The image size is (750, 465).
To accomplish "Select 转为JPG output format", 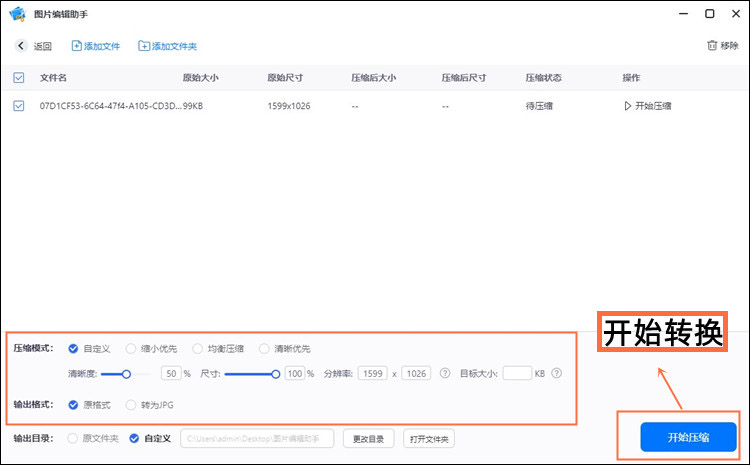I will 131,405.
